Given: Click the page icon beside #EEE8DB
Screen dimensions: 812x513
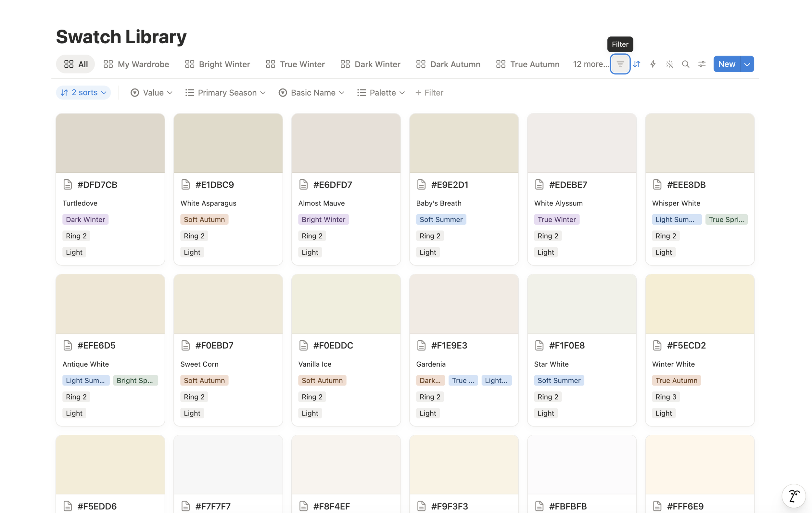Looking at the screenshot, I should click(x=657, y=185).
